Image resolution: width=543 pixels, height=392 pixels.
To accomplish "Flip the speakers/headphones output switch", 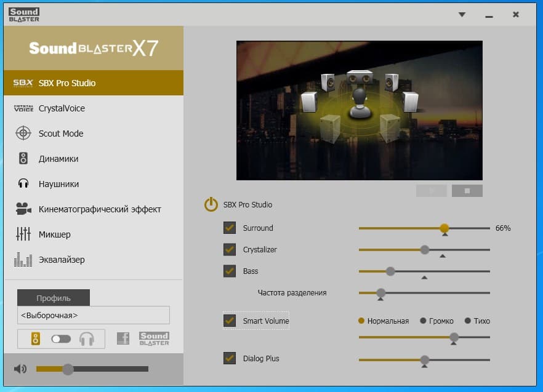I will tap(61, 339).
